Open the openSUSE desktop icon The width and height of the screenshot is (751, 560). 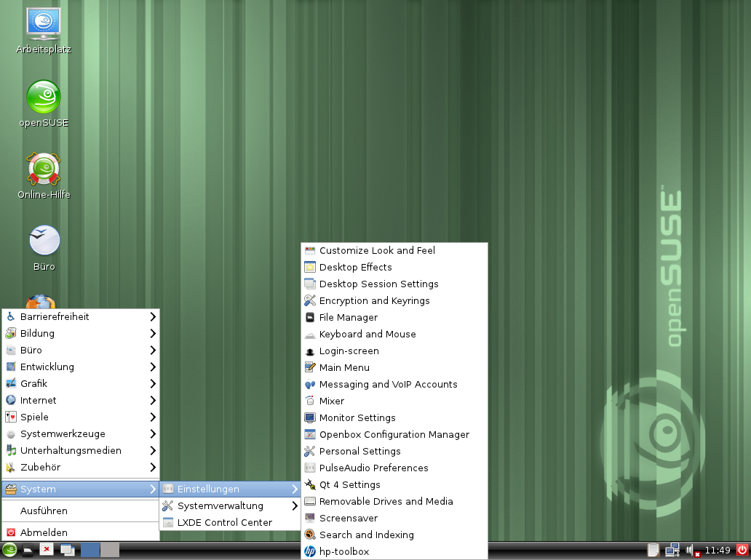[44, 97]
